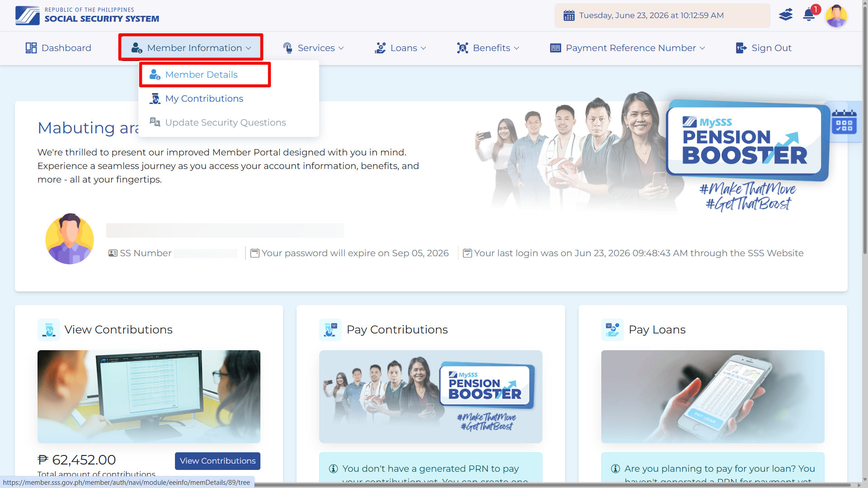This screenshot has width=868, height=488.
Task: Click the SSS logo in the header
Action: [x=27, y=15]
